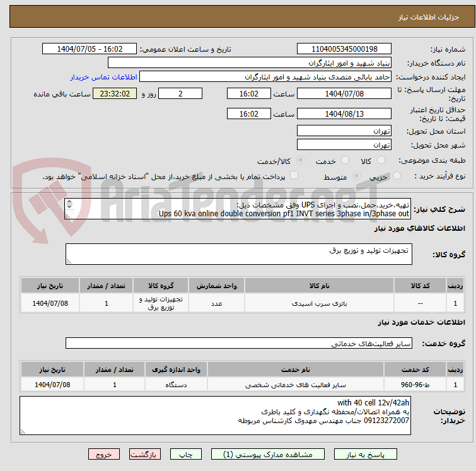Click the service group 'سایر فعالیت‌های خدماتی' field
476x471 pixels.
[239, 343]
